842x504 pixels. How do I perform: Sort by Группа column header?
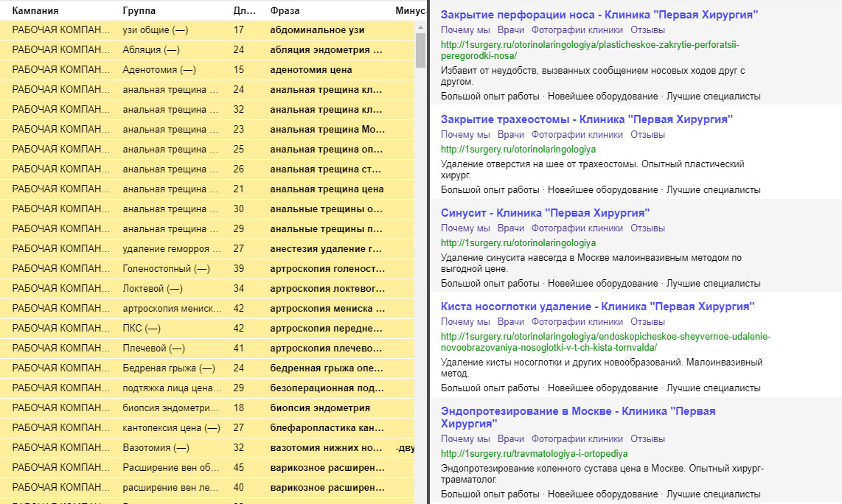[x=139, y=10]
